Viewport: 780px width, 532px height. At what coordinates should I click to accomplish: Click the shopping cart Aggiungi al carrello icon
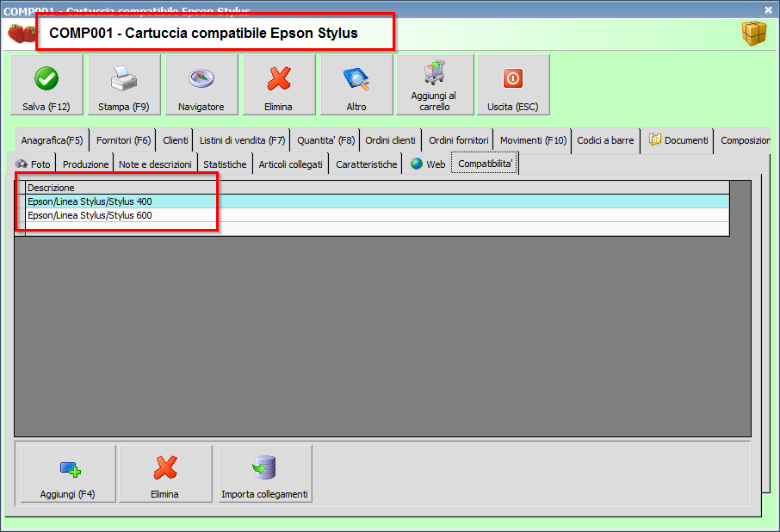(434, 72)
